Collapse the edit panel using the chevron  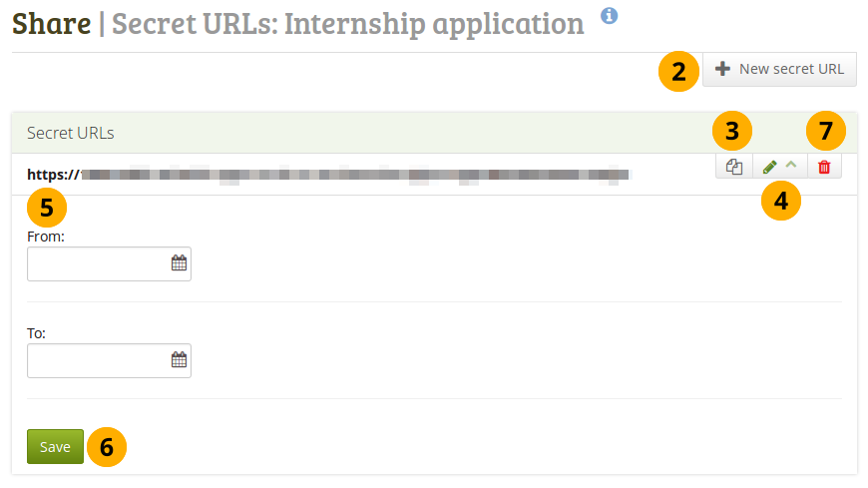pos(790,166)
